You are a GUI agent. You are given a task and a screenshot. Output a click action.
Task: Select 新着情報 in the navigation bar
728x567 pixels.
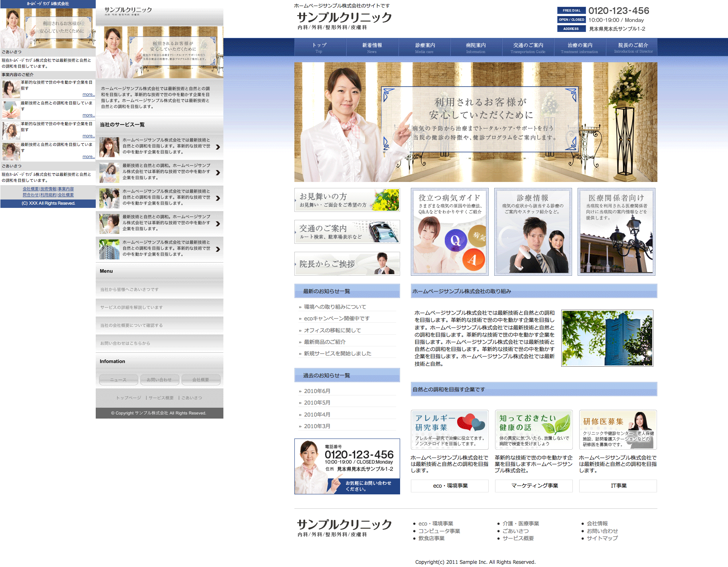point(372,47)
